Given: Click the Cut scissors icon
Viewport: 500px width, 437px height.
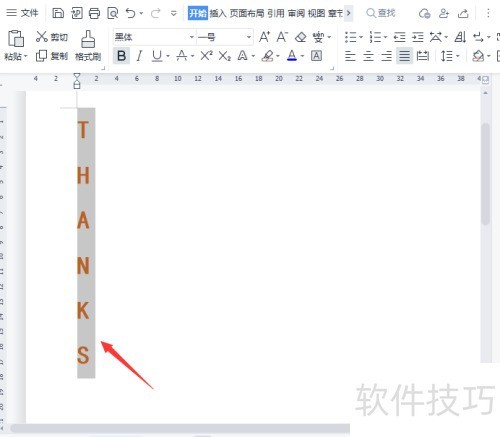Looking at the screenshot, I should point(42,37).
